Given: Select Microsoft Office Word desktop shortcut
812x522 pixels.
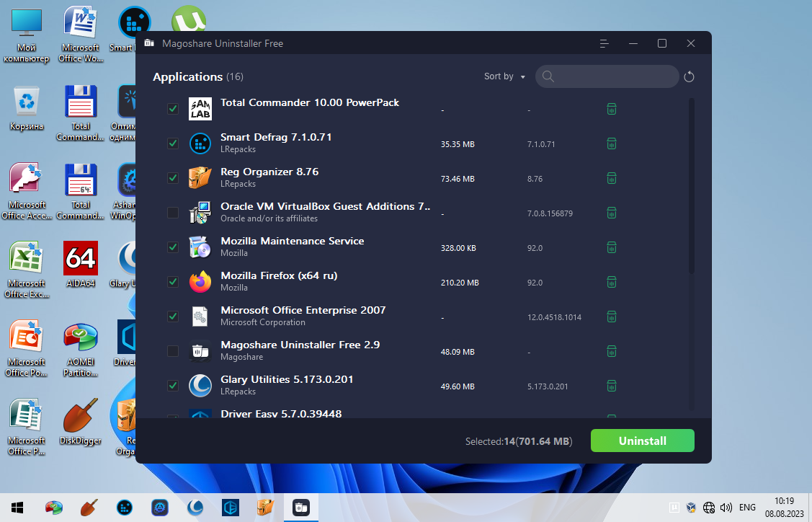Looking at the screenshot, I should pyautogui.click(x=80, y=34).
